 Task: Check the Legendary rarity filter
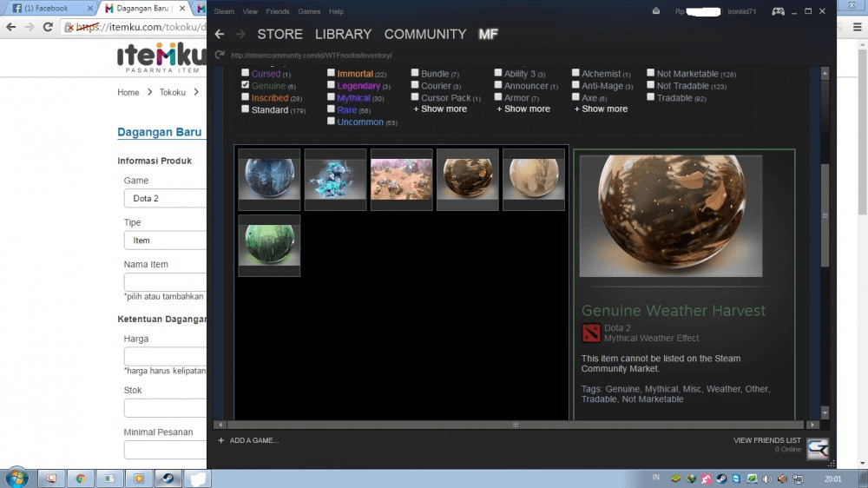pos(331,85)
